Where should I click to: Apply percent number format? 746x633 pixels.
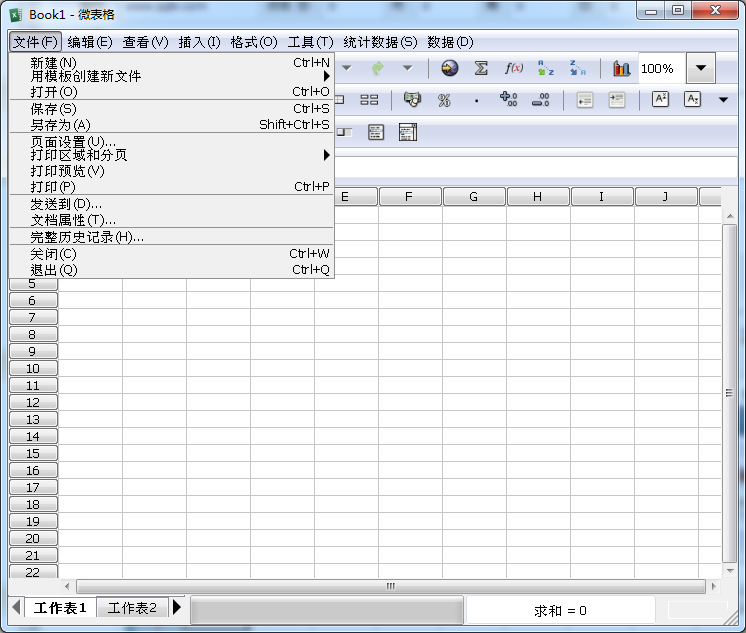coord(444,100)
